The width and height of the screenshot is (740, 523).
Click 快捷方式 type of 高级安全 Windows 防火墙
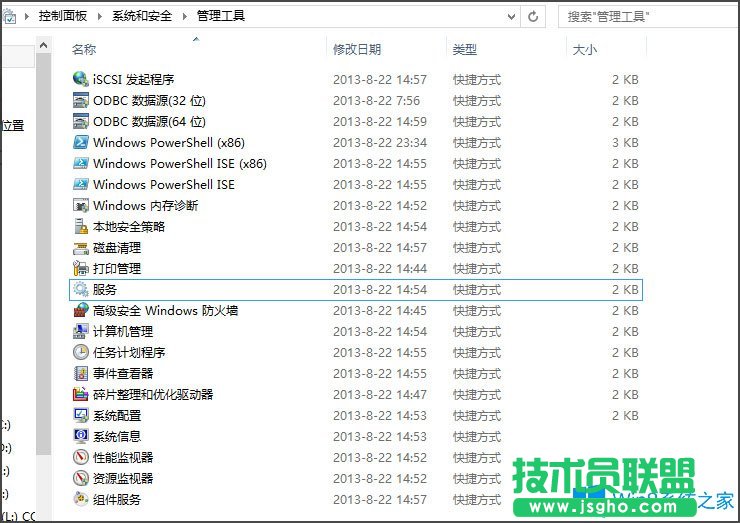click(x=477, y=311)
